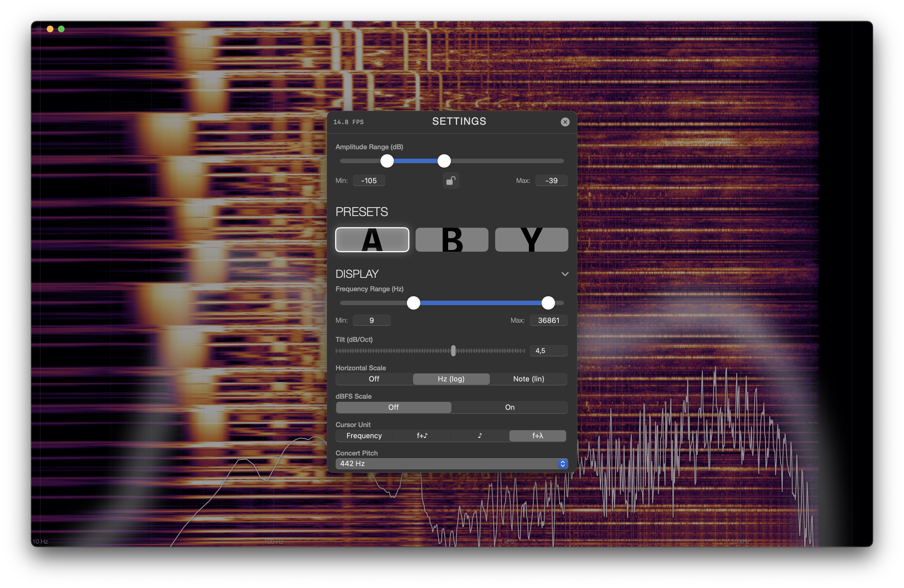Viewport: 904px width, 588px height.
Task: Collapse the Display section
Action: point(565,273)
